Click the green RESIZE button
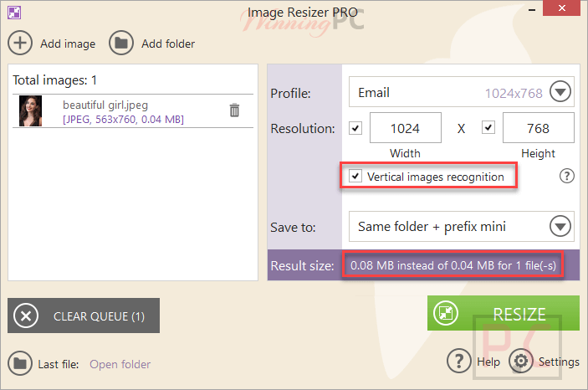The width and height of the screenshot is (588, 390). tap(504, 313)
